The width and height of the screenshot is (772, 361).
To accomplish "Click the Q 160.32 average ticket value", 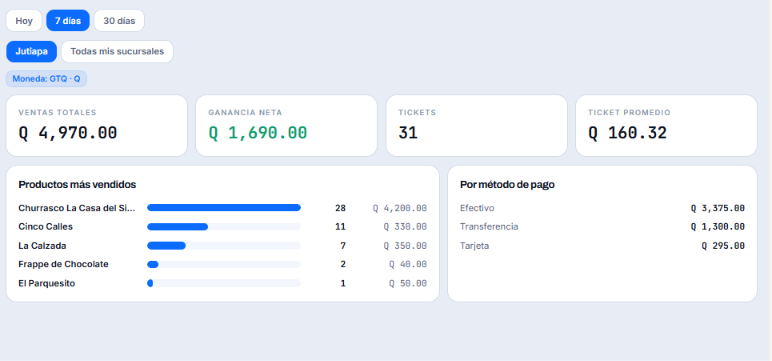I will point(627,133).
